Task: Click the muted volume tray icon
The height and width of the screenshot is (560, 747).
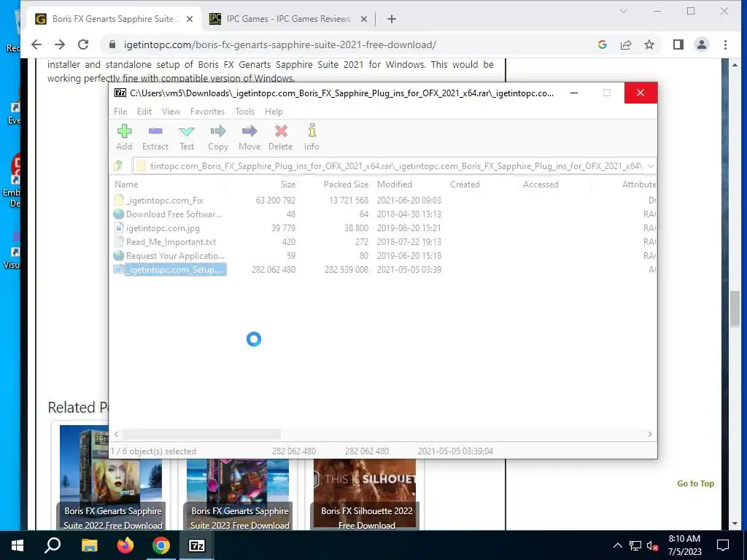Action: click(652, 545)
